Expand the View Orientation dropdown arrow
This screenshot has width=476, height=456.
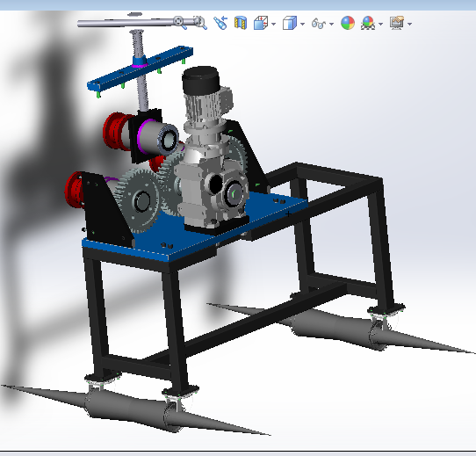coord(274,24)
